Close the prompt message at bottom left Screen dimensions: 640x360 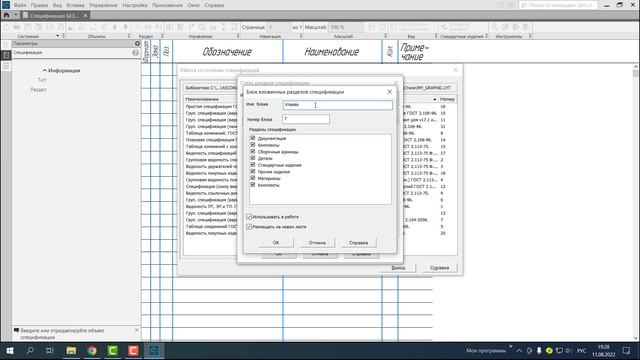(136, 330)
